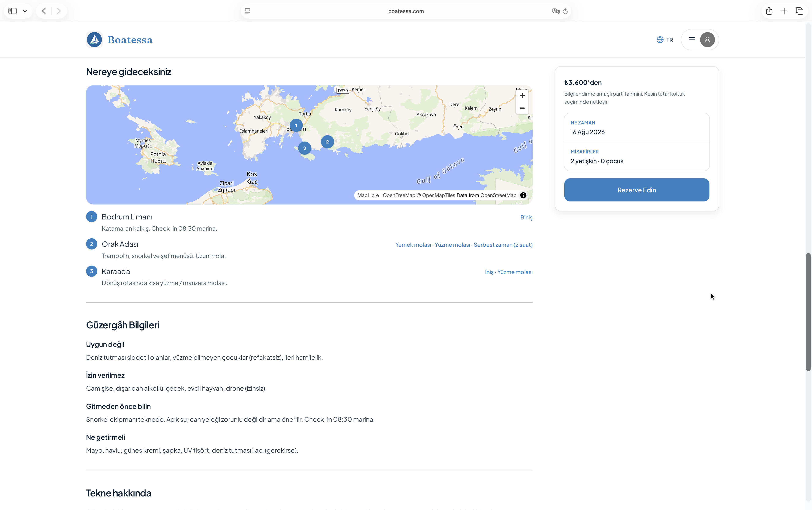812x510 pixels.
Task: Open the OpenStreetMap attribution link
Action: coord(498,195)
